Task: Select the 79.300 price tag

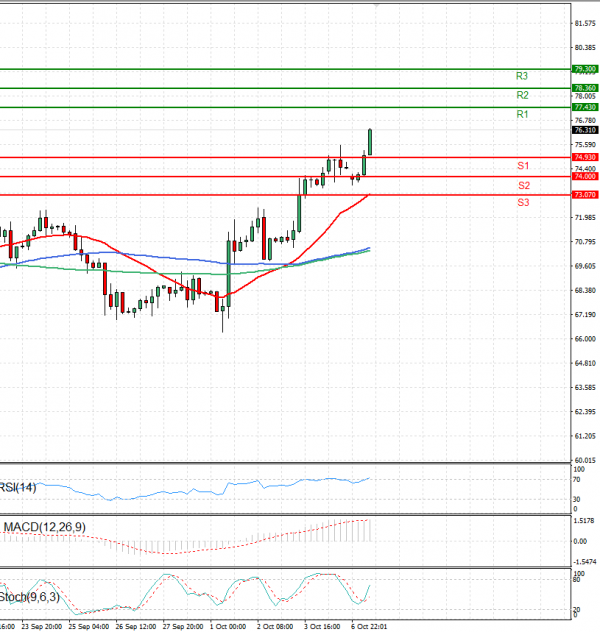Action: tap(585, 69)
